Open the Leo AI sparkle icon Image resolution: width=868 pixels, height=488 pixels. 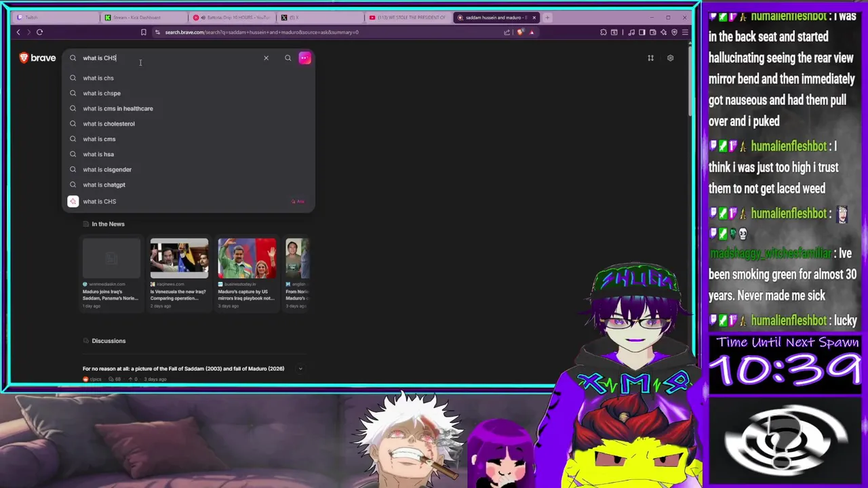pyautogui.click(x=664, y=32)
